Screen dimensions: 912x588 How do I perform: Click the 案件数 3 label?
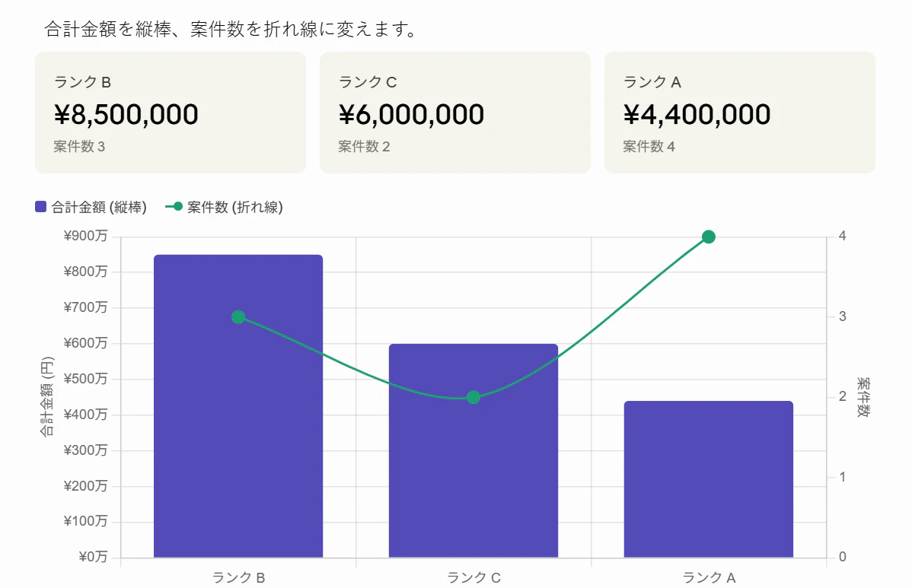[79, 146]
